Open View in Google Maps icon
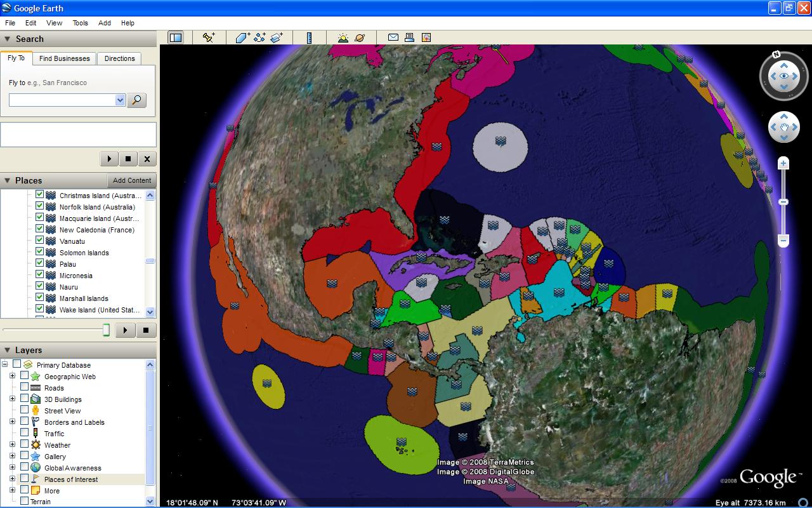The width and height of the screenshot is (812, 508). (426, 38)
